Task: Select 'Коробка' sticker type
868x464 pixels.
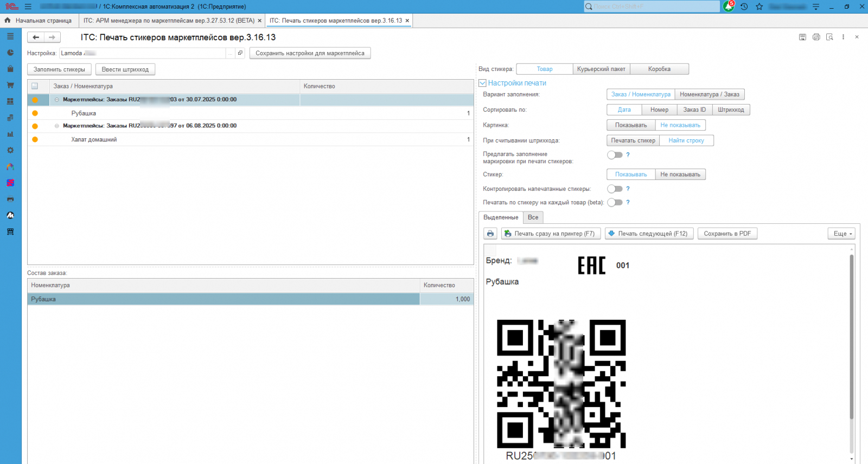Action: click(x=659, y=69)
